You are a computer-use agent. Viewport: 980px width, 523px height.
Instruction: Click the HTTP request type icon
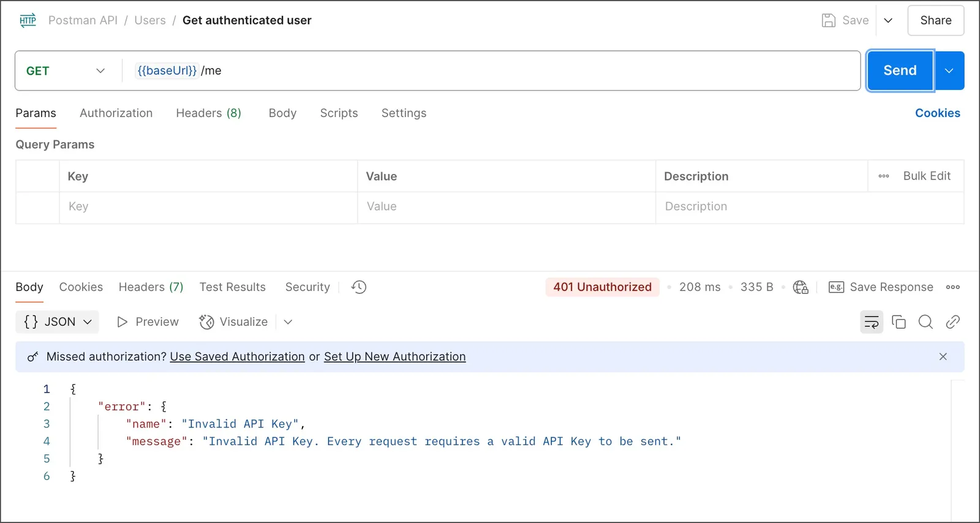click(x=28, y=20)
